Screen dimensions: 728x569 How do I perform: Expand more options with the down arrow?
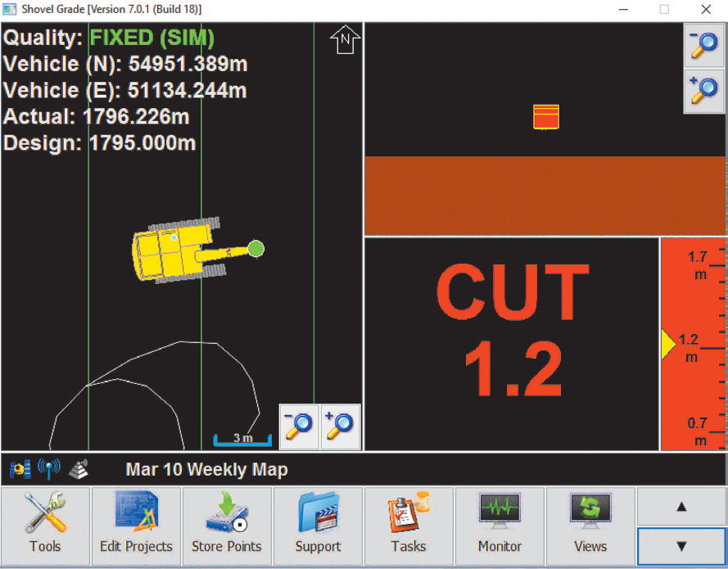coord(681,545)
